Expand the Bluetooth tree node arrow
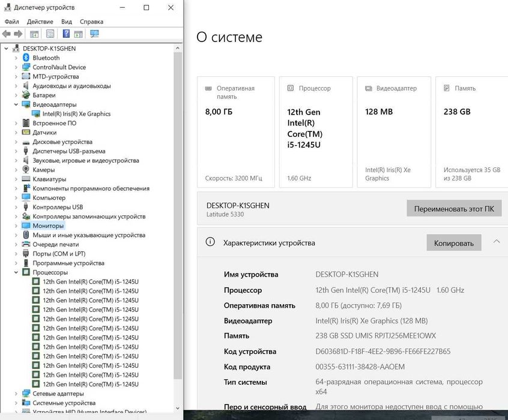 tap(16, 58)
